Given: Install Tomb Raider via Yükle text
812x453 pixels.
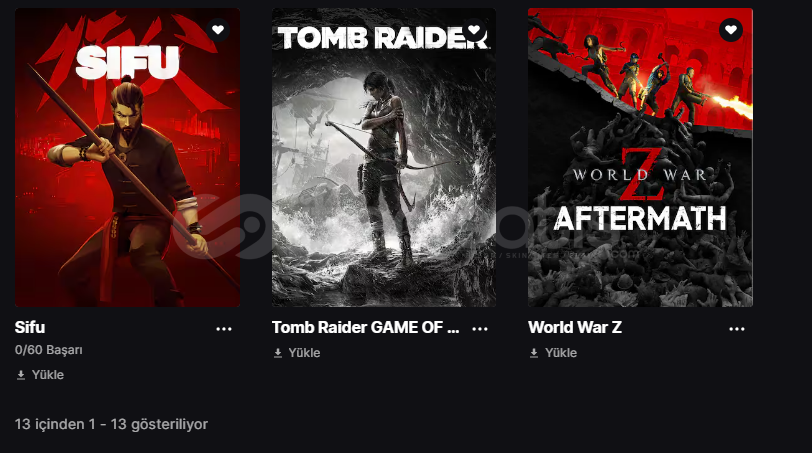Looking at the screenshot, I should [x=304, y=353].
